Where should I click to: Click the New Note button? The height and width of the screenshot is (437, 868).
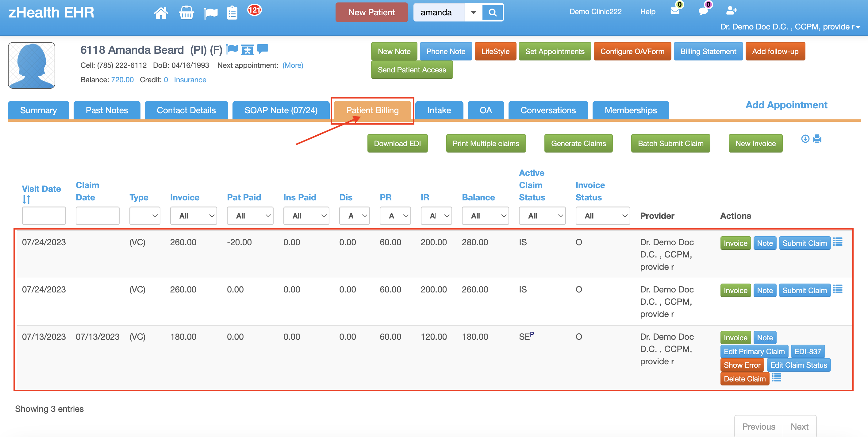394,51
